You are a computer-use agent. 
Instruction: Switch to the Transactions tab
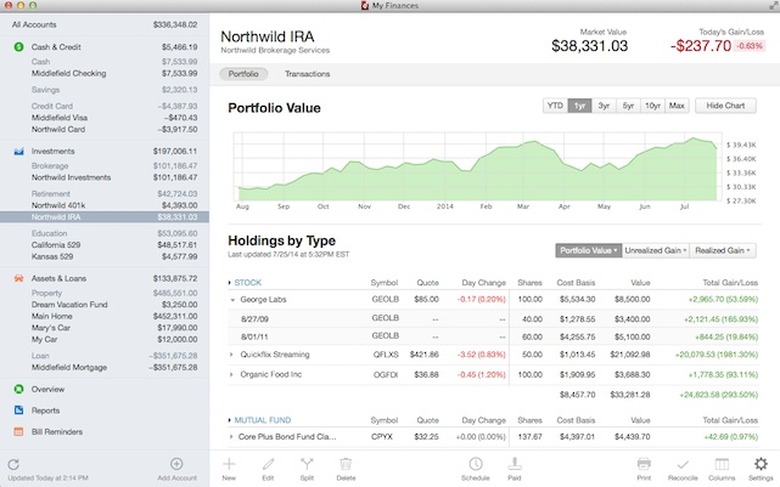(x=307, y=74)
